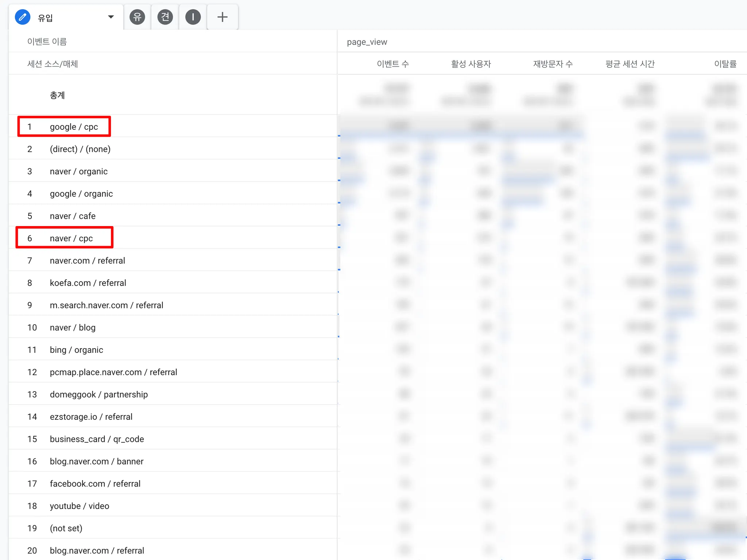Click the page_view column group header
This screenshot has width=747, height=560.
click(367, 42)
